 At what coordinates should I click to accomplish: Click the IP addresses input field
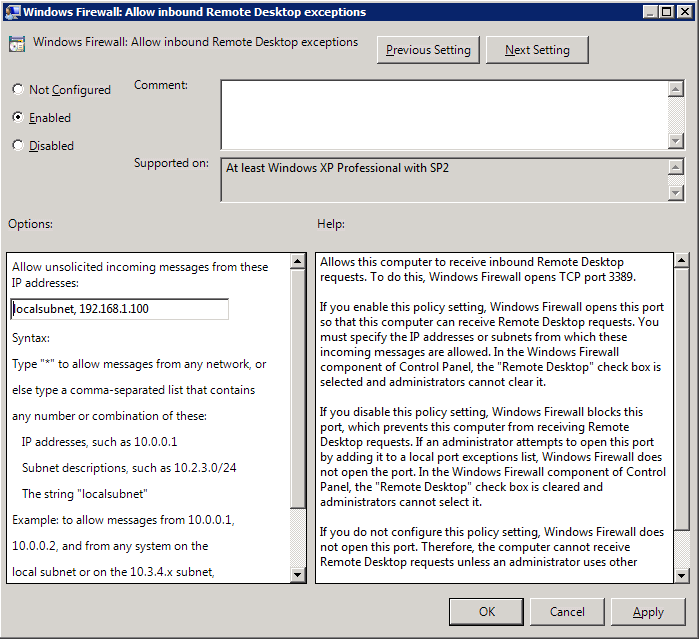tap(119, 309)
